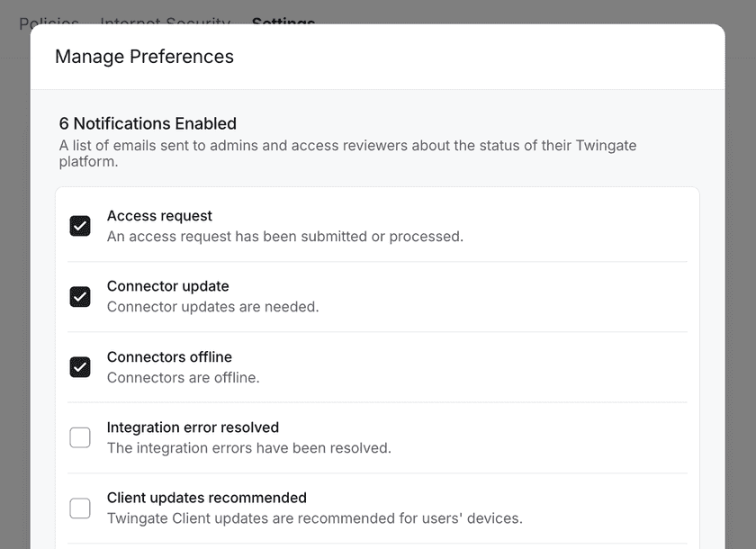756x549 pixels.
Task: Click the "Manage Preferences" dialog title
Action: coord(144,57)
